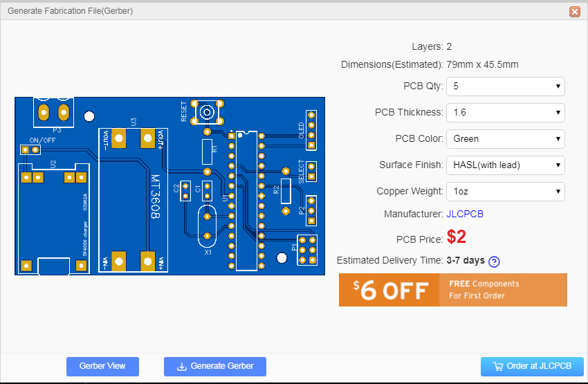The width and height of the screenshot is (588, 384).
Task: Click the Generate Gerber button
Action: click(x=215, y=367)
